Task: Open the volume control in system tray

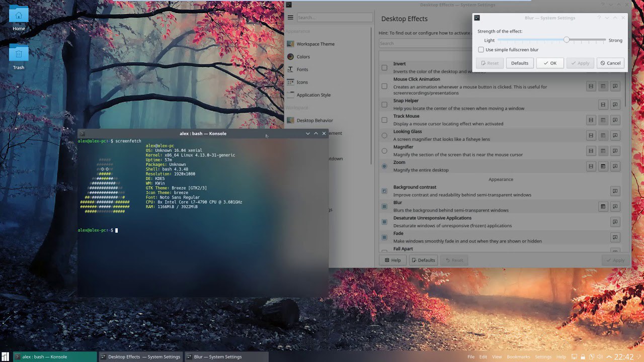Action: 600,357
